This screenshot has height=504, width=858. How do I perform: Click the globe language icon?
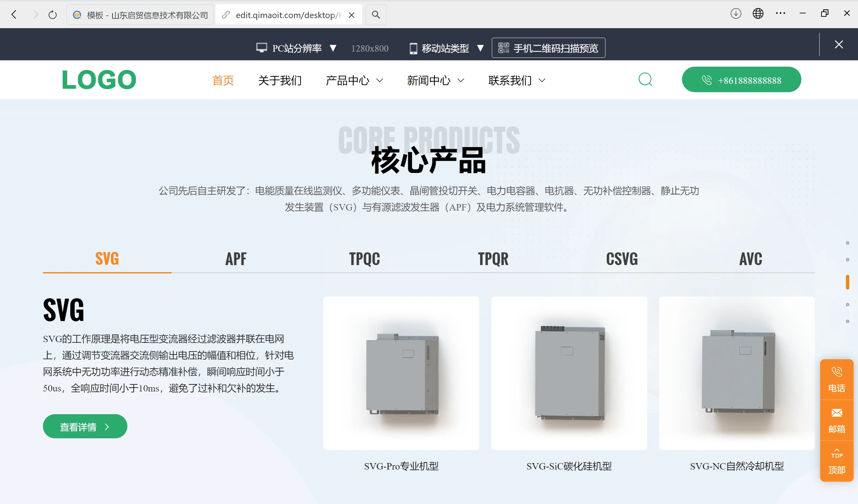click(758, 14)
